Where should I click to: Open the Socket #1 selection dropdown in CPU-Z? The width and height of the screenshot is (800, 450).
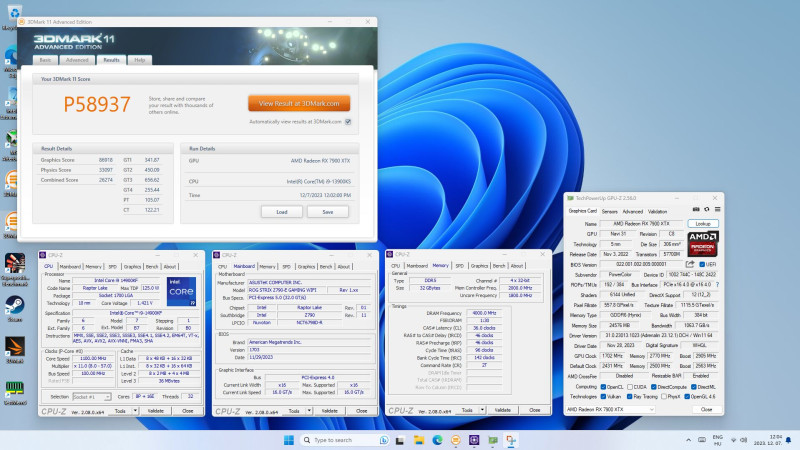tap(91, 396)
